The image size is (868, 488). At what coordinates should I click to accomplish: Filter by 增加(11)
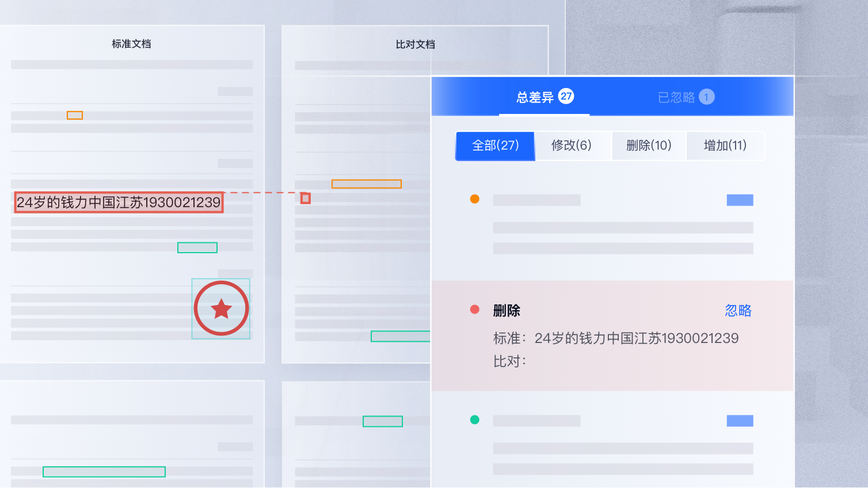(x=725, y=146)
